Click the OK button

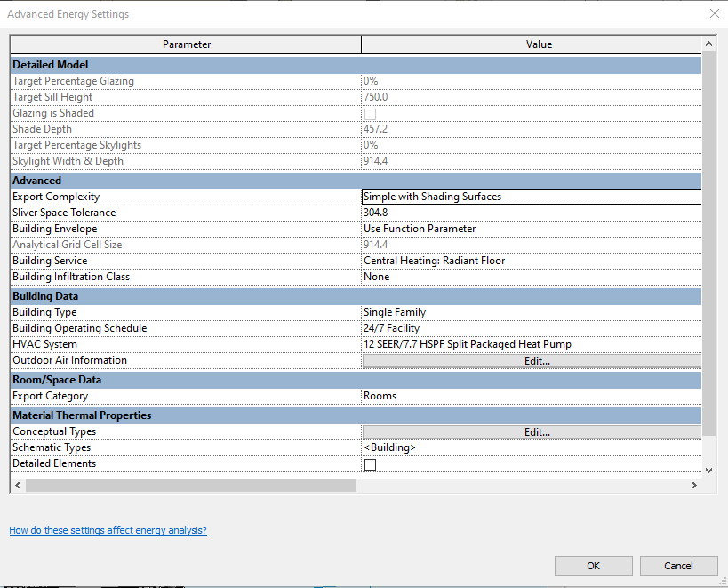(x=593, y=566)
